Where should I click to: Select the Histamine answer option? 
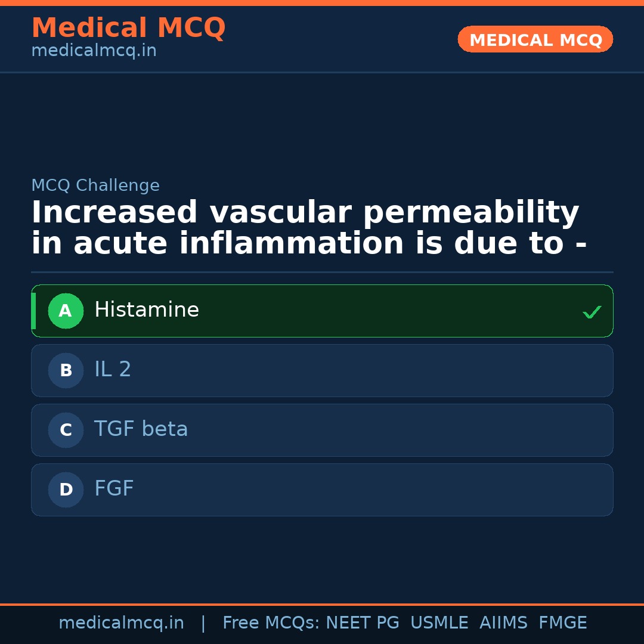point(322,311)
